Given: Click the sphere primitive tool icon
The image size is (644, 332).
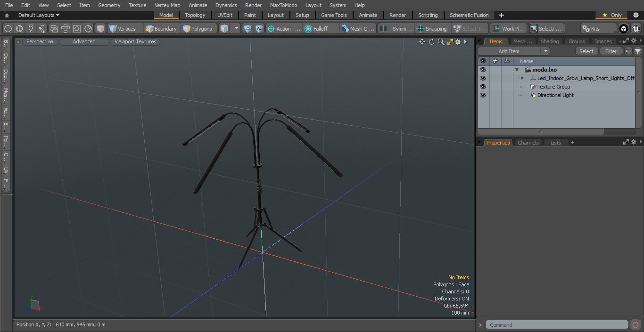Looking at the screenshot, I should coord(8,29).
